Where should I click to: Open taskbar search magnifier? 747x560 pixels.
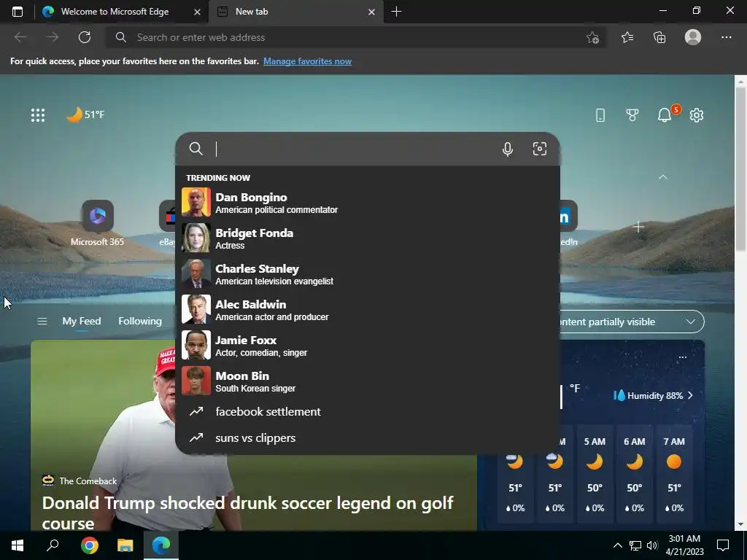[x=53, y=545]
